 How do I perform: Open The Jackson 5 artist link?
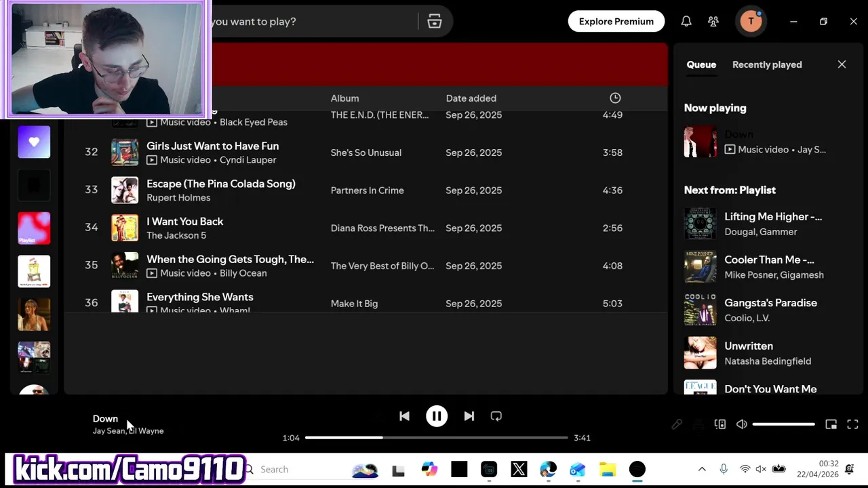[x=176, y=235]
